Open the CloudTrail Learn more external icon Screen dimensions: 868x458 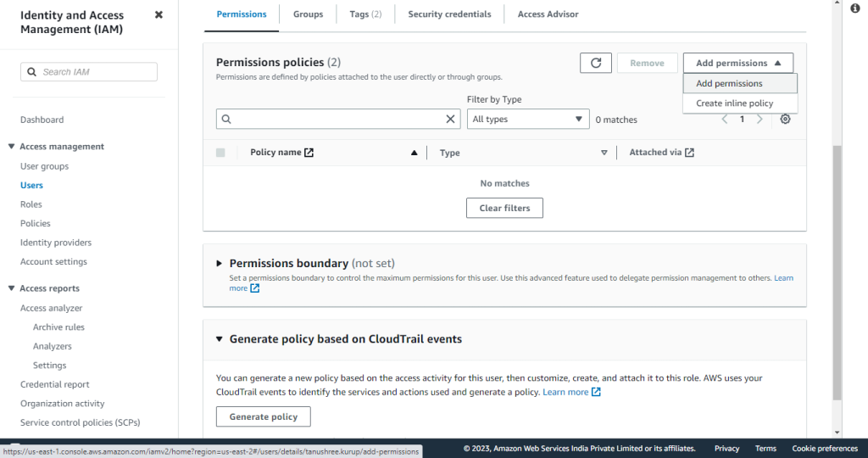coord(596,392)
